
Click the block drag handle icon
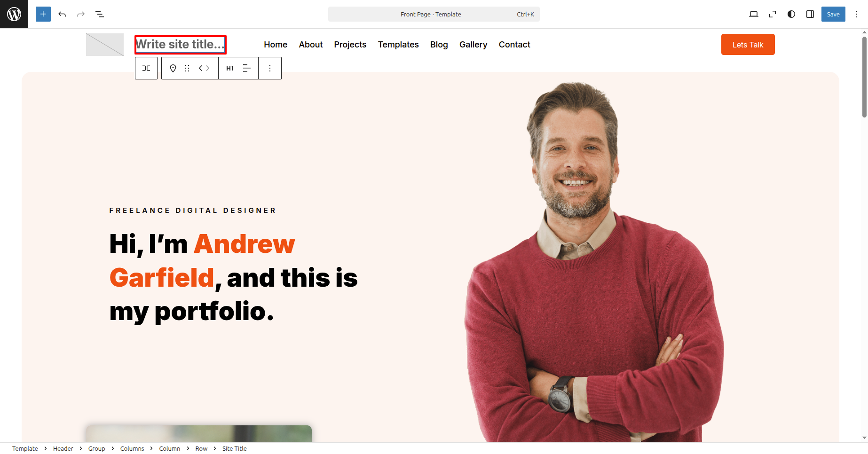click(187, 68)
